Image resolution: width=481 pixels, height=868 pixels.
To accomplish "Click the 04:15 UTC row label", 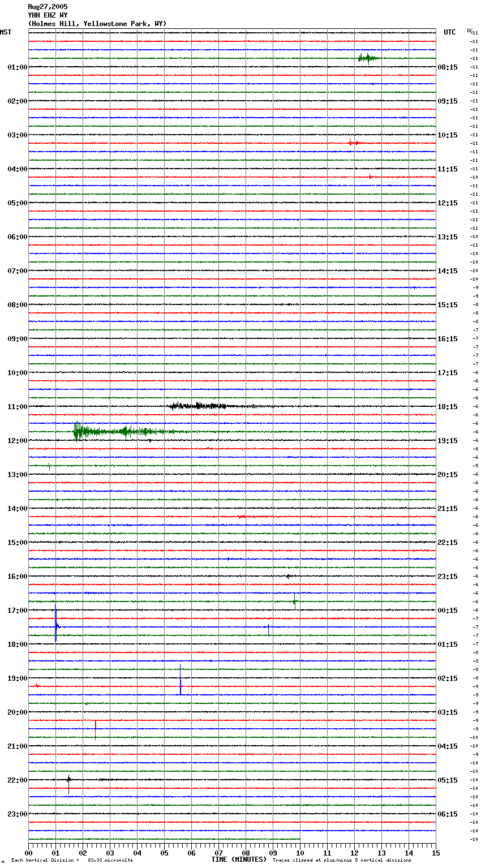I will [x=448, y=746].
